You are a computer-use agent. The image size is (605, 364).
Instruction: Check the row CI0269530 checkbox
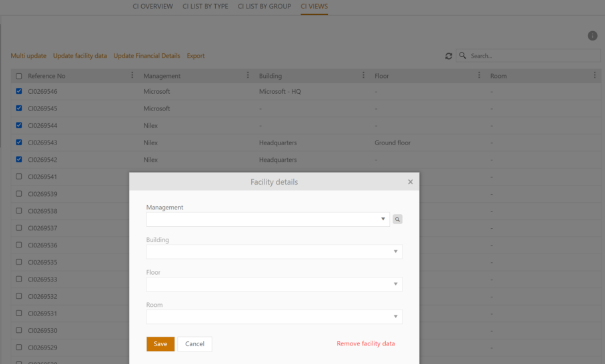click(x=19, y=330)
